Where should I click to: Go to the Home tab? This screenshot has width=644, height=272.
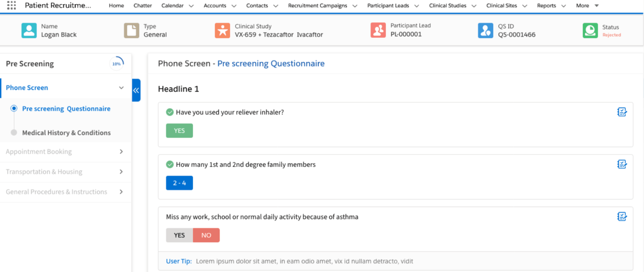[x=116, y=6]
